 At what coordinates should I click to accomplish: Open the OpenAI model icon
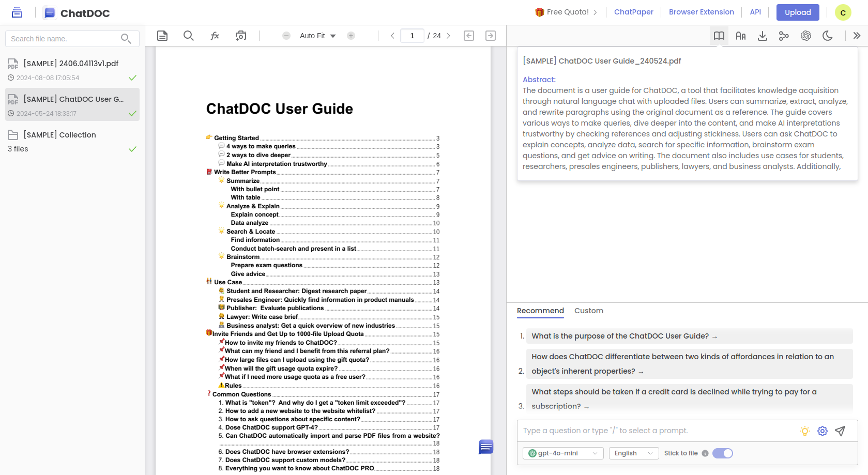[806, 36]
